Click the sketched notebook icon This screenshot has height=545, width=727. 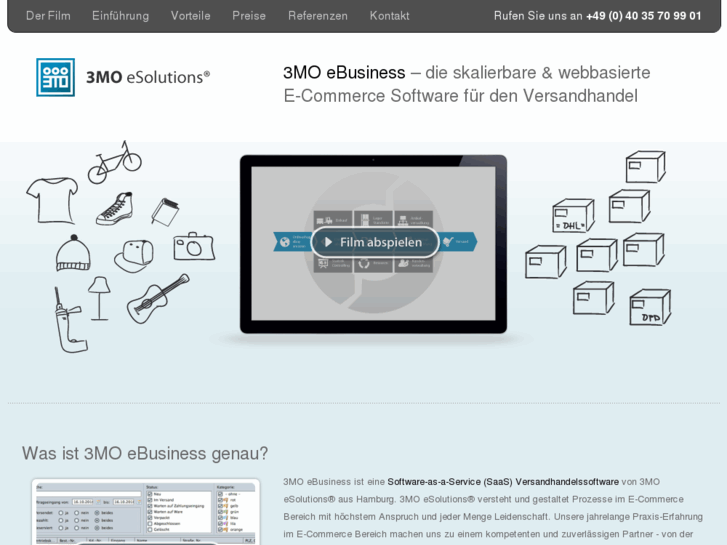(x=165, y=212)
